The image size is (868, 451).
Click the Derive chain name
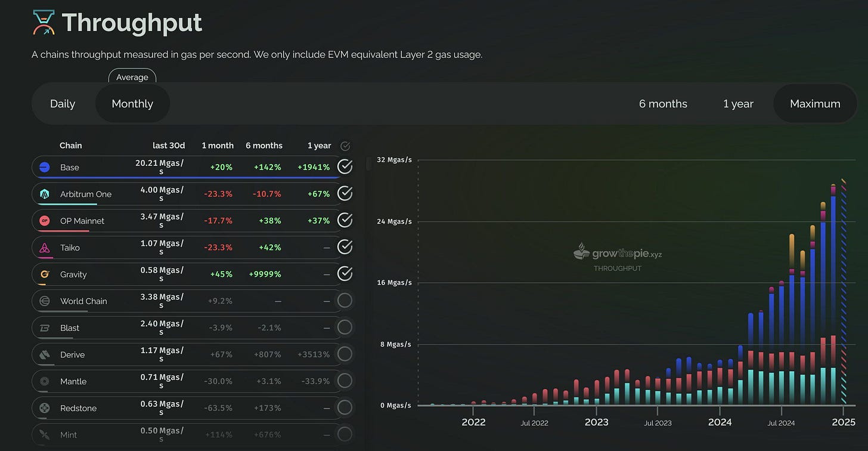point(73,354)
